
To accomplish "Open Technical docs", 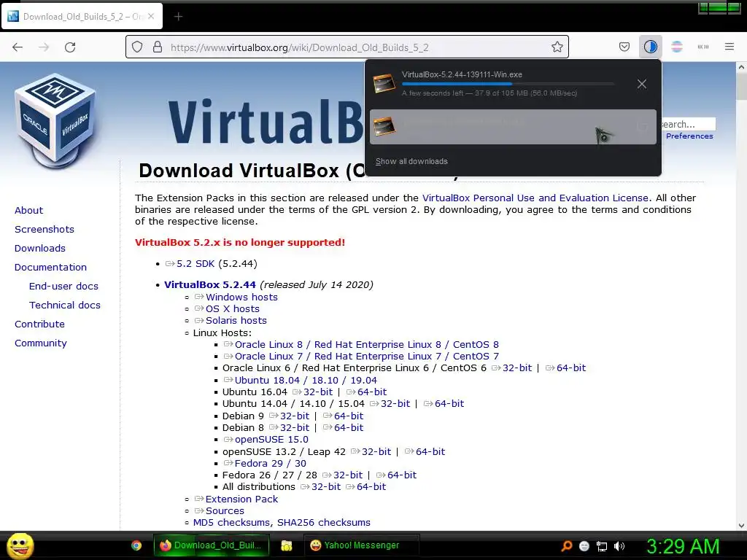I will (65, 306).
